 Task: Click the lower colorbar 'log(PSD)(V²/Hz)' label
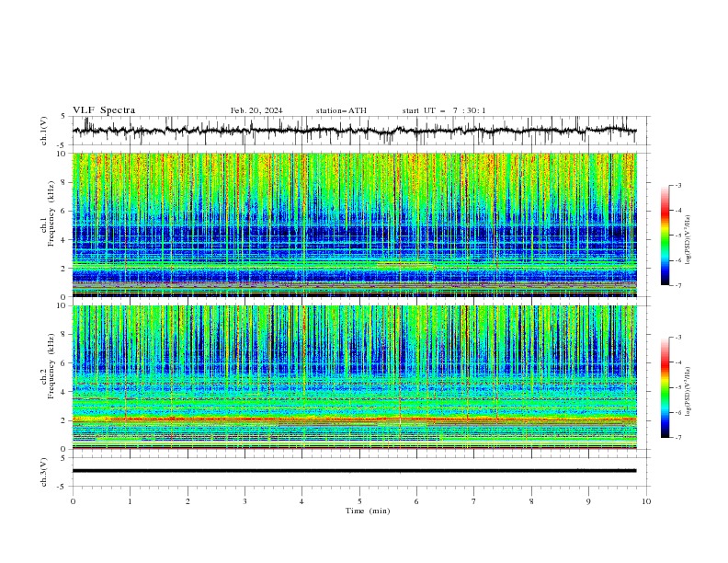click(688, 391)
